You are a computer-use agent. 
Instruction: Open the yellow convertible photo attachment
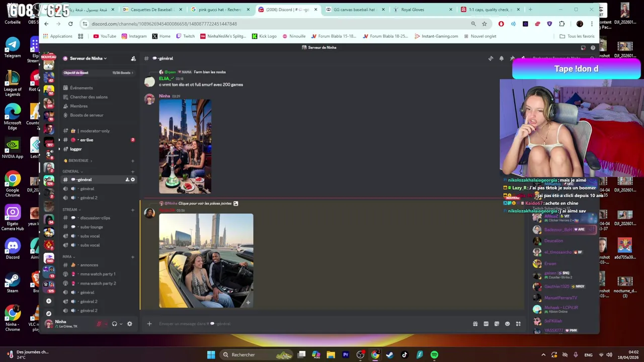click(x=206, y=260)
